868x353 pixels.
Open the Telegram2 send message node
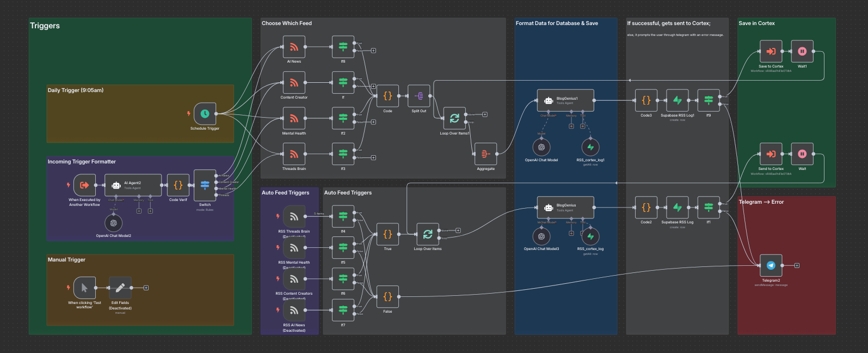click(x=771, y=265)
